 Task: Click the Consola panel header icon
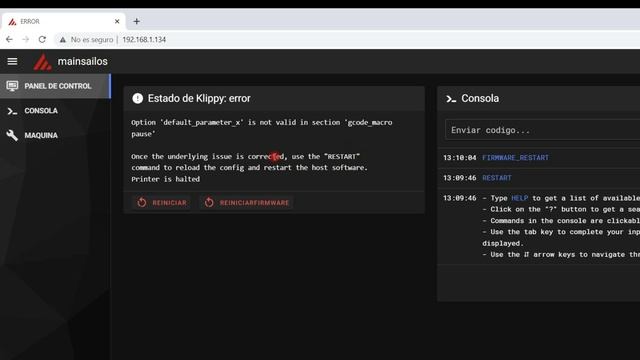[451, 99]
